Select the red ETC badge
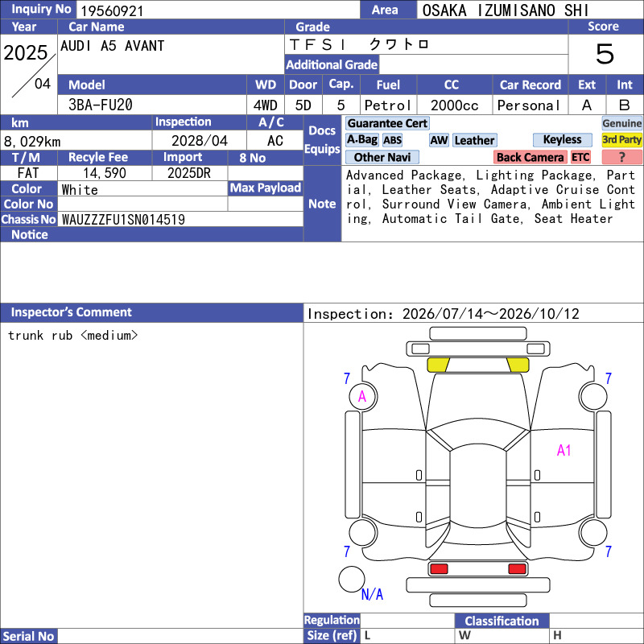Viewport: 644px width, 644px height. (x=580, y=157)
